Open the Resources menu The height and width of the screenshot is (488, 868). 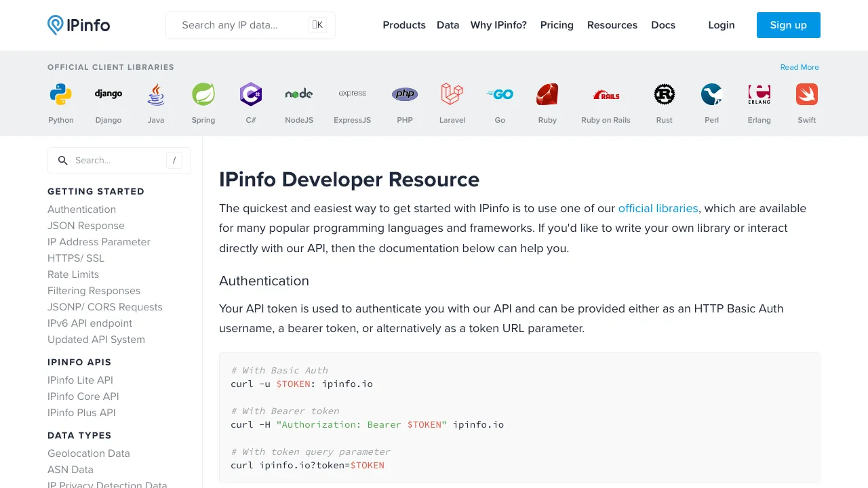[x=612, y=25]
